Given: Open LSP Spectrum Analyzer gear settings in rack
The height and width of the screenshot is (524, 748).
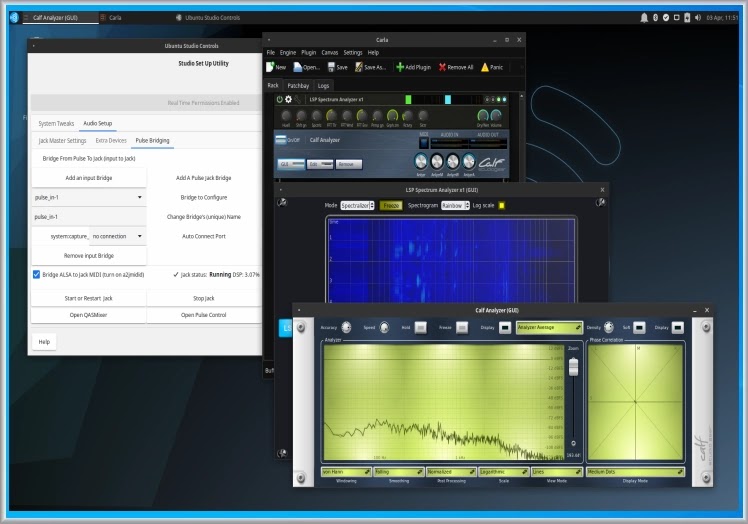Looking at the screenshot, I should click(289, 99).
